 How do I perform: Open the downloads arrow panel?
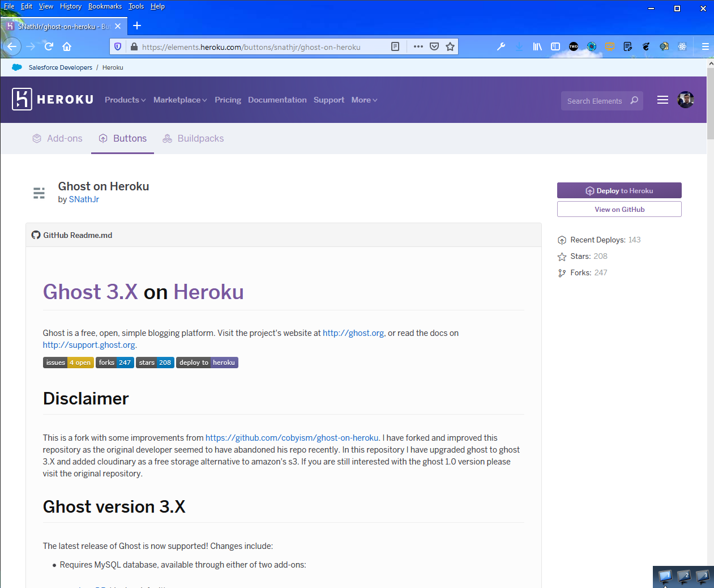(x=519, y=46)
